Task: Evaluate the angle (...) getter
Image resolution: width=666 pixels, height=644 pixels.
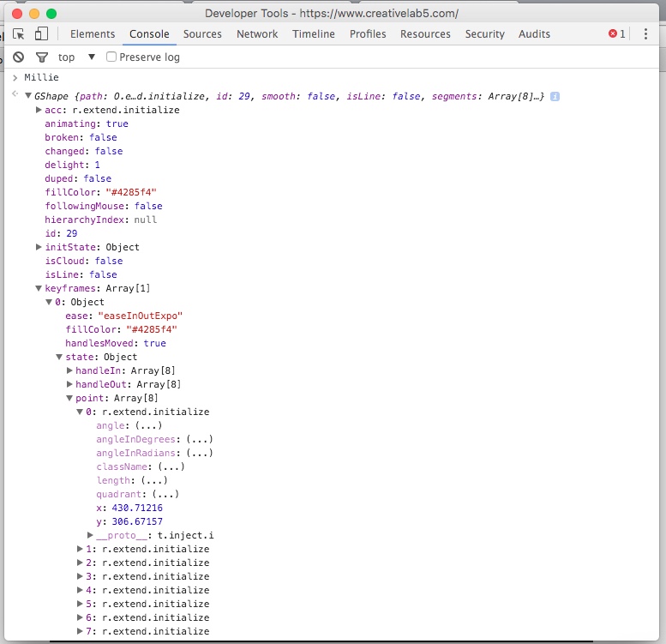Action: tap(148, 425)
